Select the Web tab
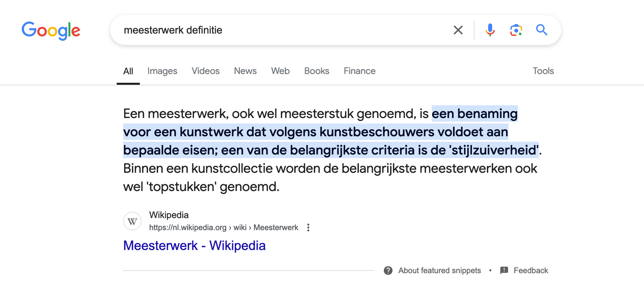Image resolution: width=644 pixels, height=294 pixels. 280,71
